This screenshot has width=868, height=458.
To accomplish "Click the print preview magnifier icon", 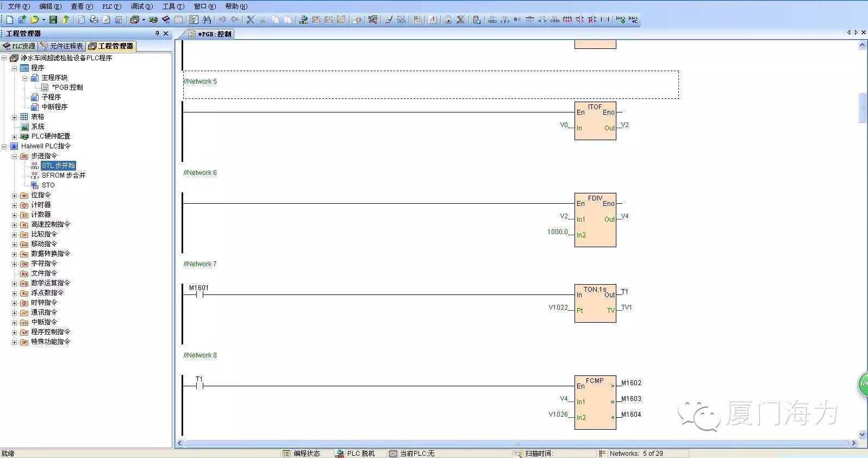I will [81, 20].
